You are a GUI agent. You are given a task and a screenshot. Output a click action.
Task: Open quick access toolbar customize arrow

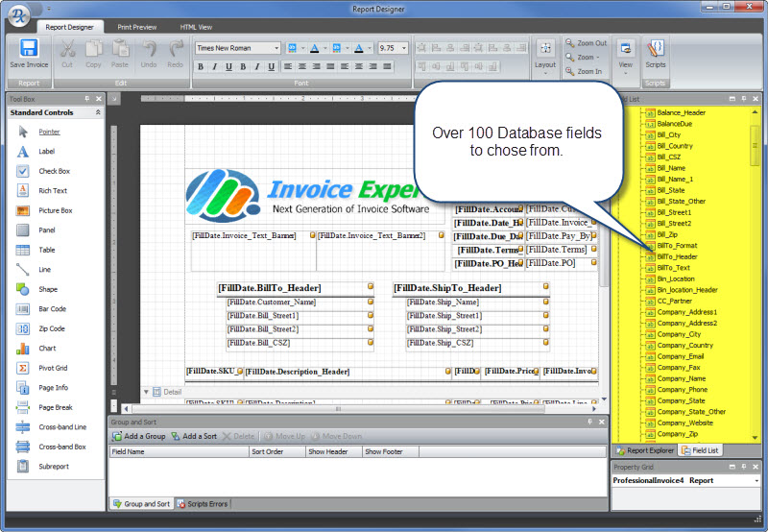click(49, 9)
